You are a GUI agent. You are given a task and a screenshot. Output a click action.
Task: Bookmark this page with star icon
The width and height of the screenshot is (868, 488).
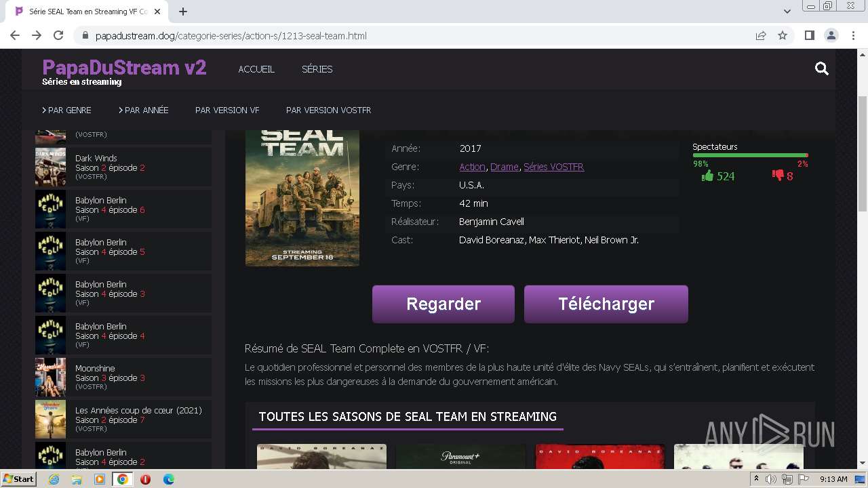(783, 35)
